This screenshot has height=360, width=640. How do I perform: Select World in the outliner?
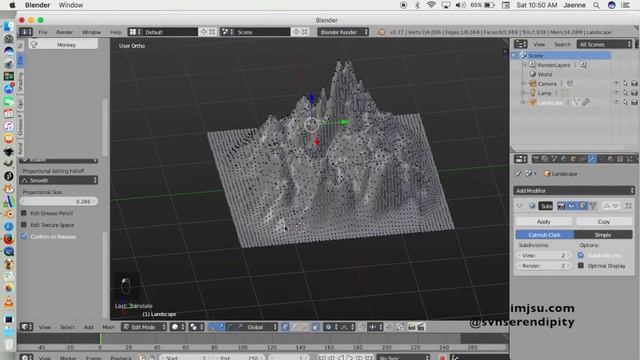coord(544,74)
